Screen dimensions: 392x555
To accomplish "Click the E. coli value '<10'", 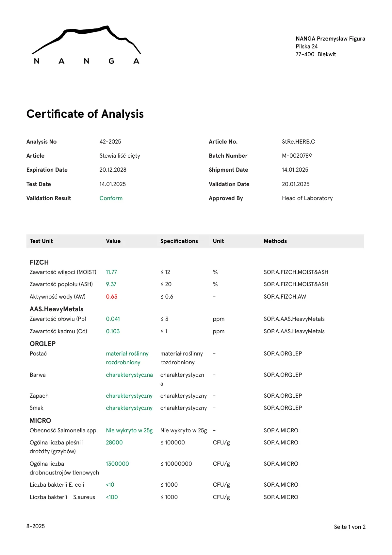I will (x=110, y=485).
